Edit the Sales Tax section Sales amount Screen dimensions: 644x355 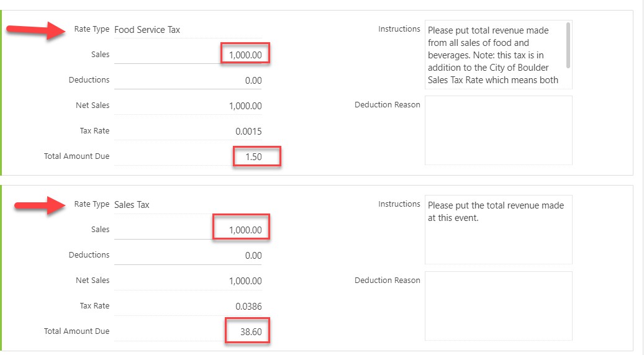[188, 230]
